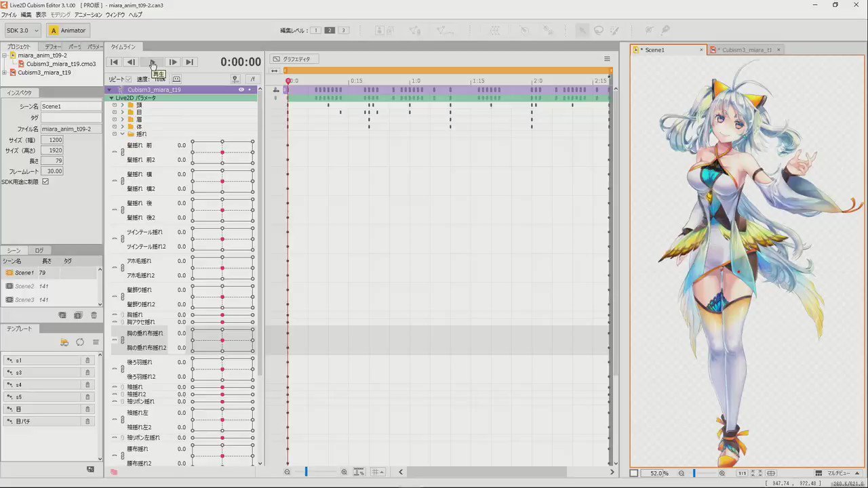Expand the 体 parameter folder
This screenshot has height=488, width=868.
[x=122, y=127]
